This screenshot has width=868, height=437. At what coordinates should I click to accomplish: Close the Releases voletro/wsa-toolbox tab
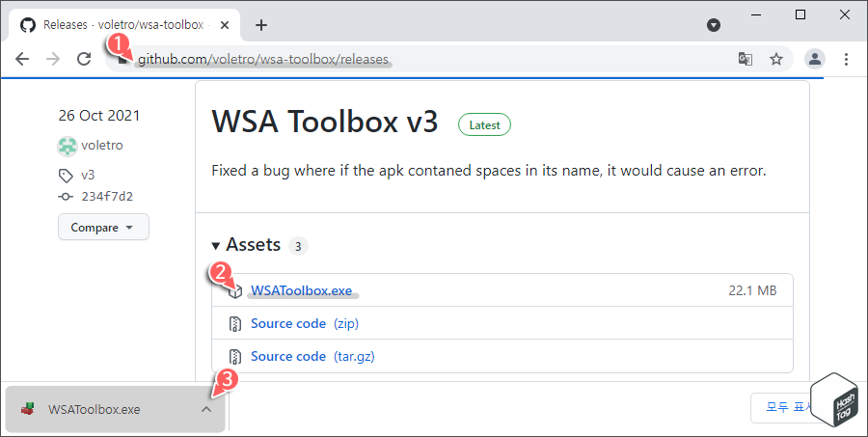224,25
